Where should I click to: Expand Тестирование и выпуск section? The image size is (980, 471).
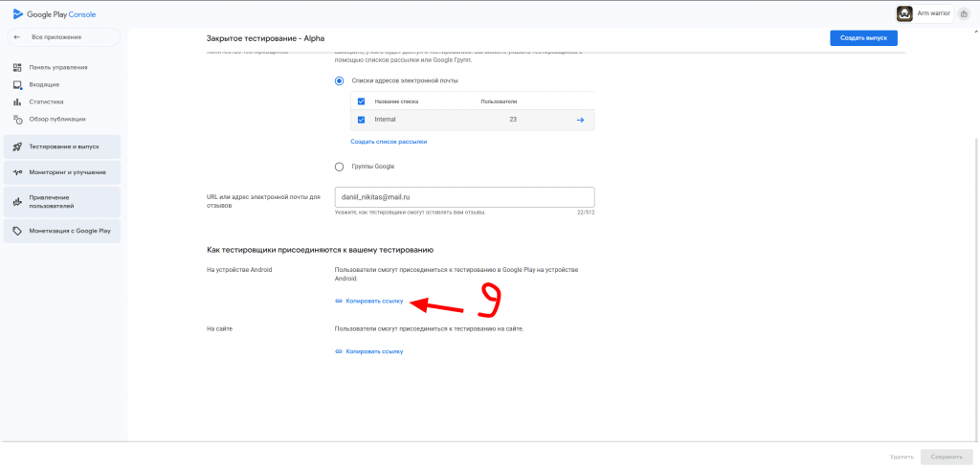coord(62,146)
